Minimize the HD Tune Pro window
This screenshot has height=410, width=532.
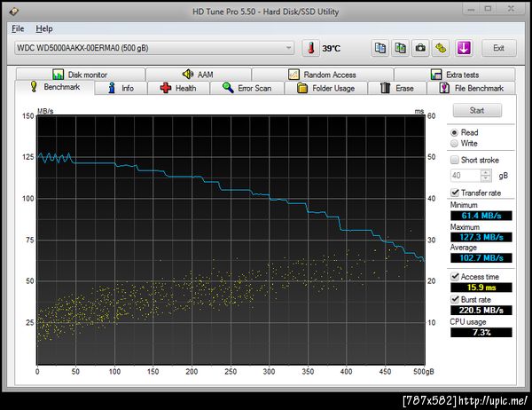coord(471,9)
